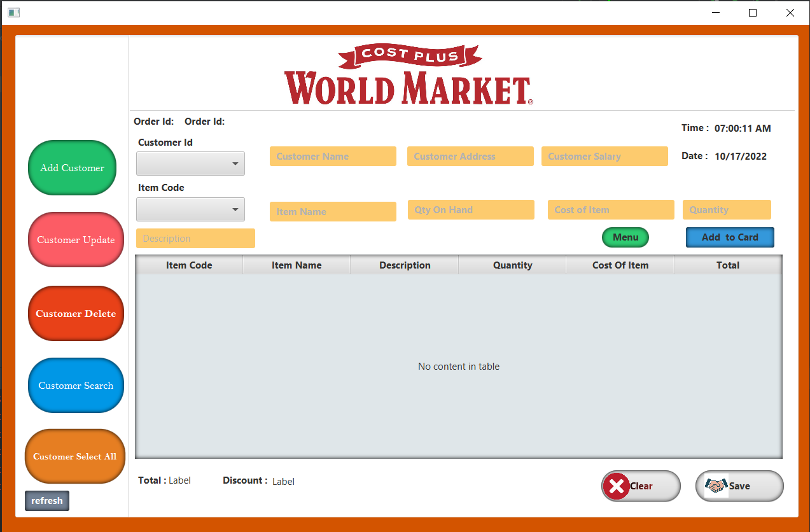Click the handshake icon on Save button

716,486
